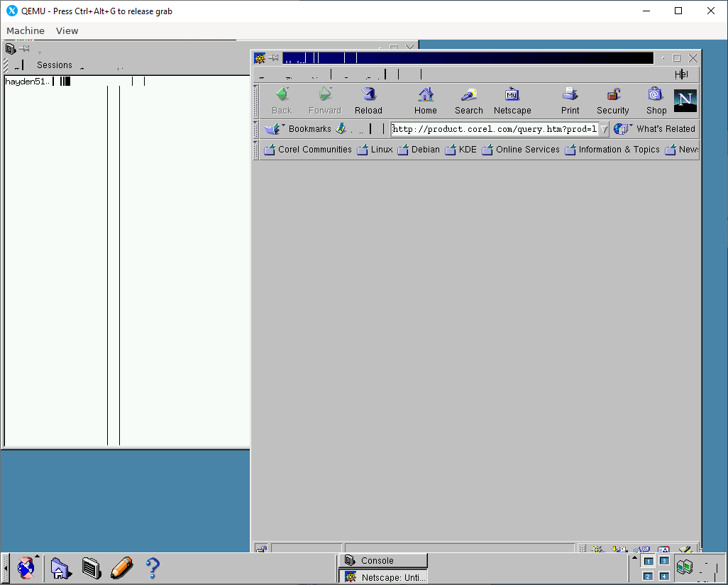Click the What's Related button label

point(666,128)
